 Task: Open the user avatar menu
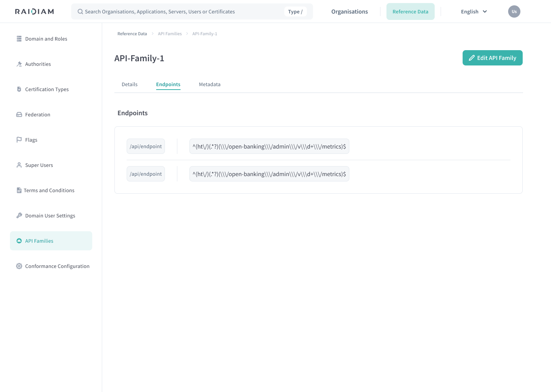[514, 11]
